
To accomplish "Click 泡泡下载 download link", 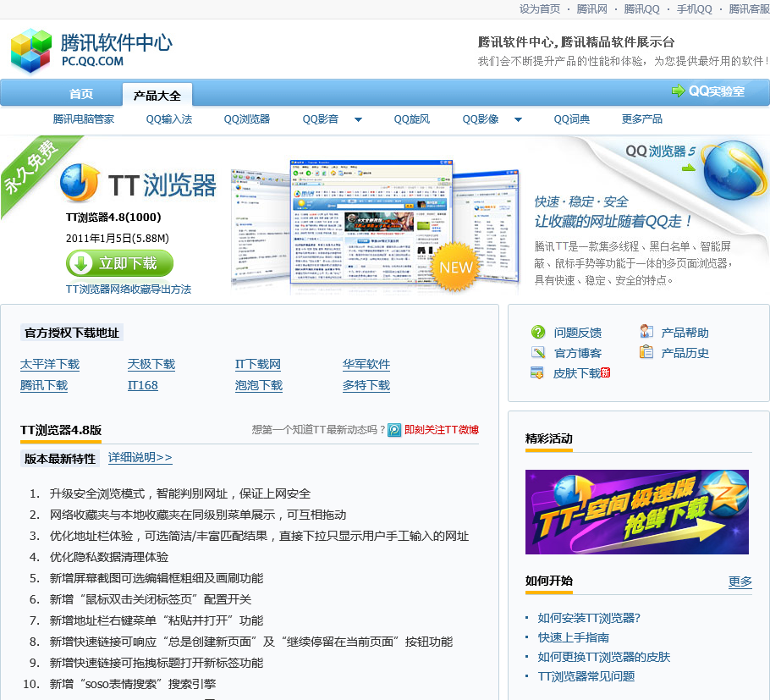I will (x=259, y=385).
